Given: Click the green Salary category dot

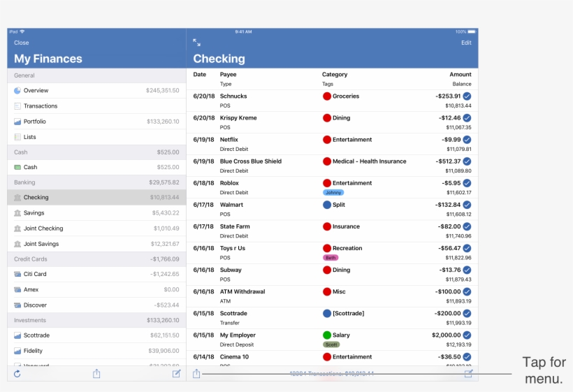Looking at the screenshot, I should coord(326,335).
